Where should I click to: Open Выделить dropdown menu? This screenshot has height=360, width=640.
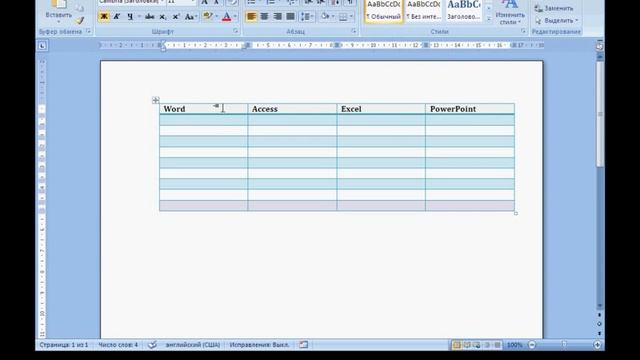557,20
